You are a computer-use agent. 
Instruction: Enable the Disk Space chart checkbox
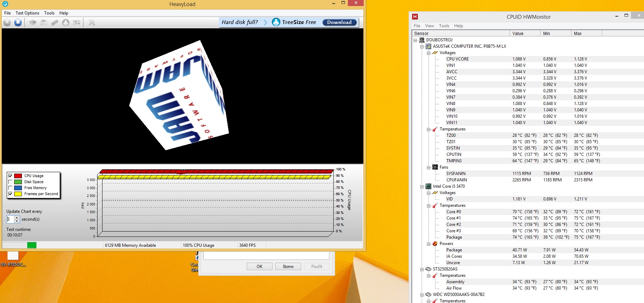pyautogui.click(x=10, y=182)
